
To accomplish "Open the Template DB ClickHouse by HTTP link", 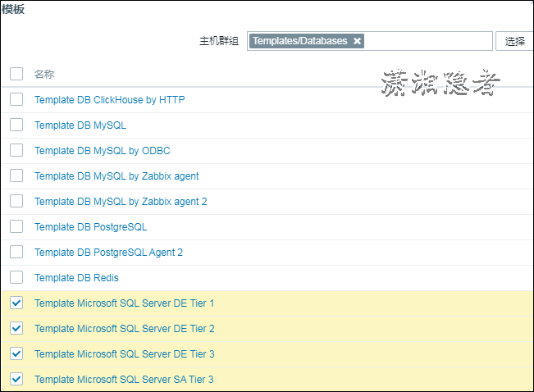I will (110, 100).
